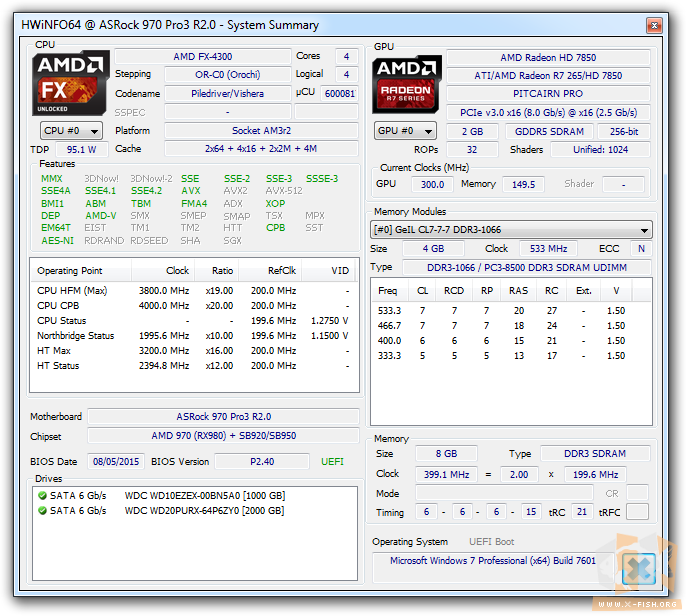
Task: Click the µCU value 600081
Action: (x=339, y=93)
